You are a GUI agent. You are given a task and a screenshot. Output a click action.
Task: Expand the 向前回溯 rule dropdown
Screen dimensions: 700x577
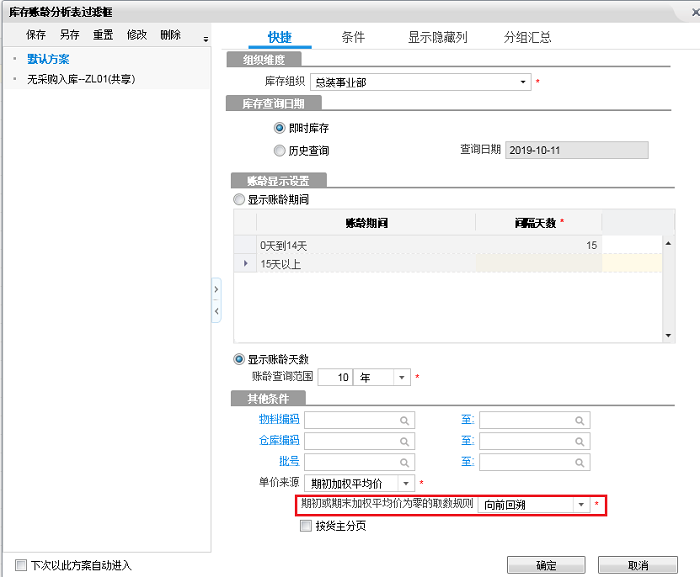pyautogui.click(x=580, y=505)
